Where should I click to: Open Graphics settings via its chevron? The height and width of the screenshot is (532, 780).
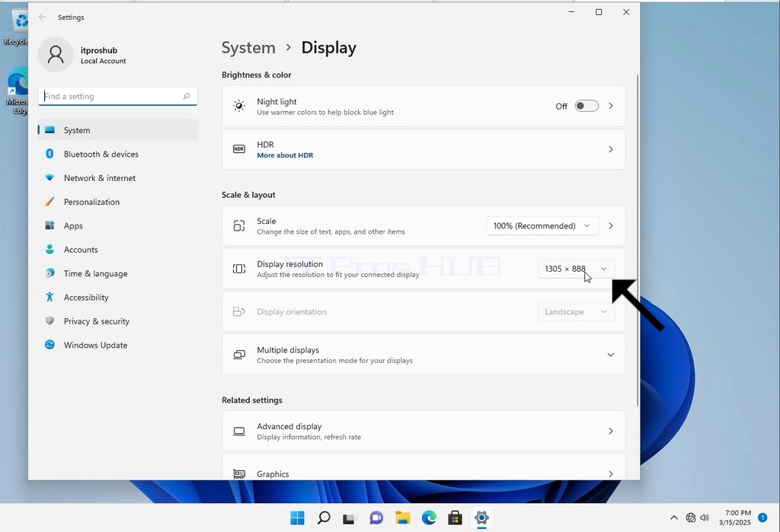(x=611, y=474)
